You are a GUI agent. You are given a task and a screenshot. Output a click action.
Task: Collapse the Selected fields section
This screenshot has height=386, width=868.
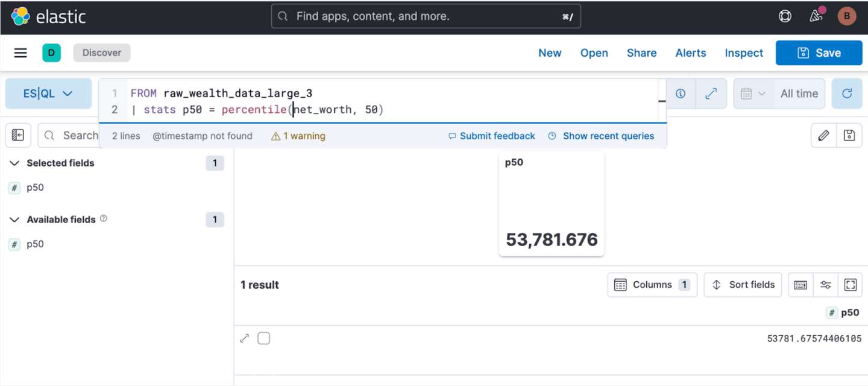point(15,163)
